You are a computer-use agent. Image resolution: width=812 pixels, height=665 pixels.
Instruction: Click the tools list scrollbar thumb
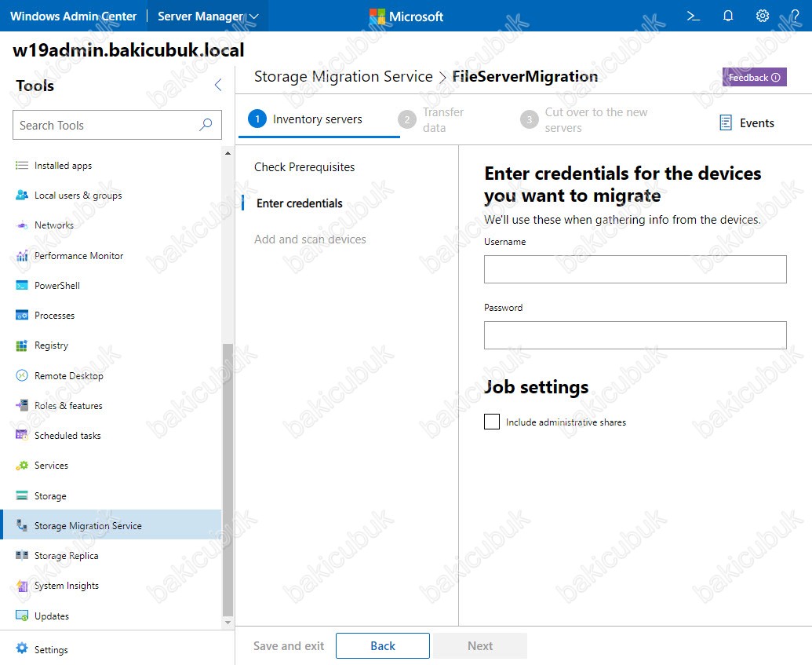pos(228,479)
